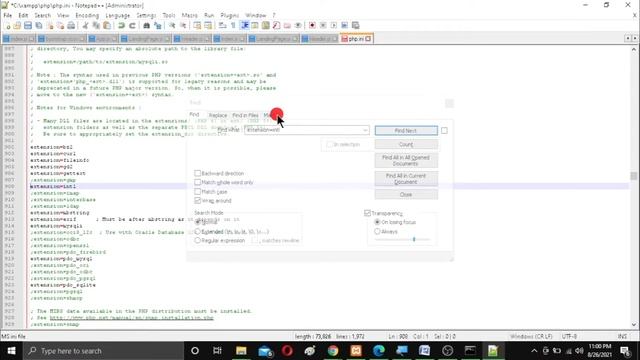
Task: Click Find All in All Opened Documents
Action: click(x=406, y=160)
